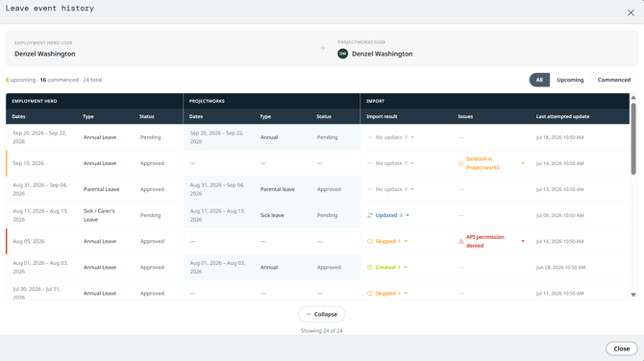644x361 pixels.
Task: Click the Updated import result label
Action: (x=386, y=215)
